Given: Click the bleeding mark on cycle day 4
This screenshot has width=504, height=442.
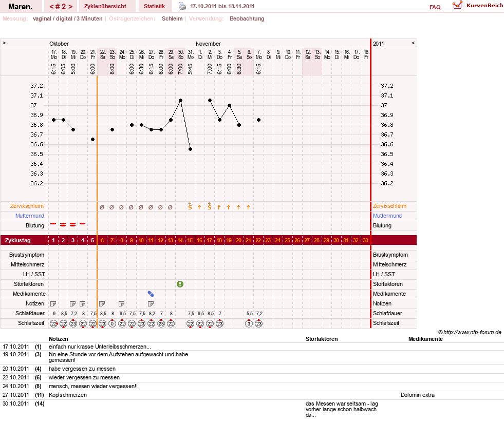Looking at the screenshot, I should coord(83,224).
